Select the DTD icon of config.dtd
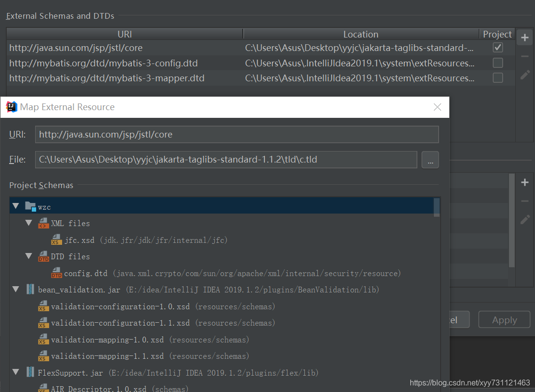Image resolution: width=535 pixels, height=392 pixels. [x=56, y=273]
